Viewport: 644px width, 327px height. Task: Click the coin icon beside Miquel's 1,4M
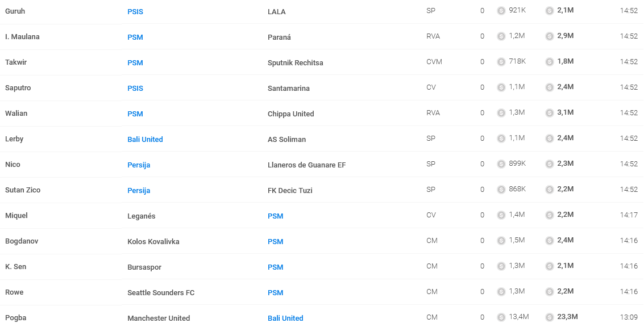(501, 215)
